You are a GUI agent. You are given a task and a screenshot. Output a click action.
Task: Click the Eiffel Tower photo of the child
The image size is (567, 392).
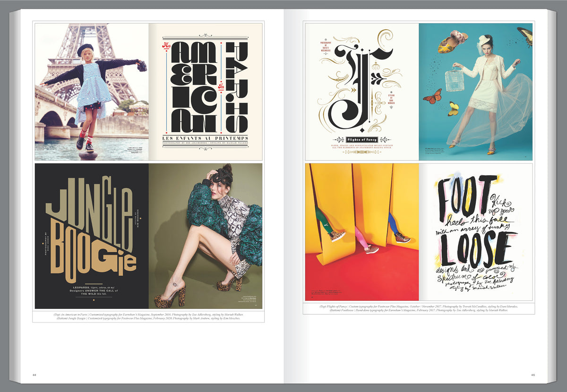(x=92, y=92)
